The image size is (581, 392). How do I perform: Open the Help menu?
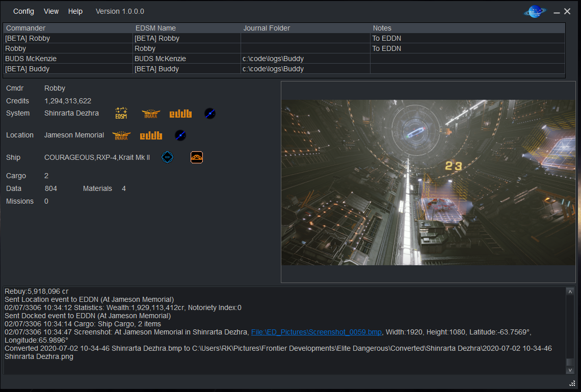pos(75,12)
